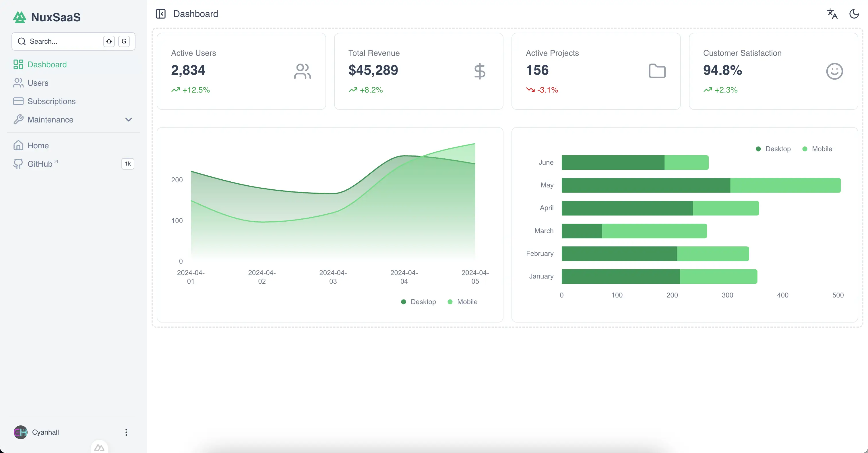The width and height of the screenshot is (868, 453).
Task: Click inside the Search input field
Action: point(61,41)
